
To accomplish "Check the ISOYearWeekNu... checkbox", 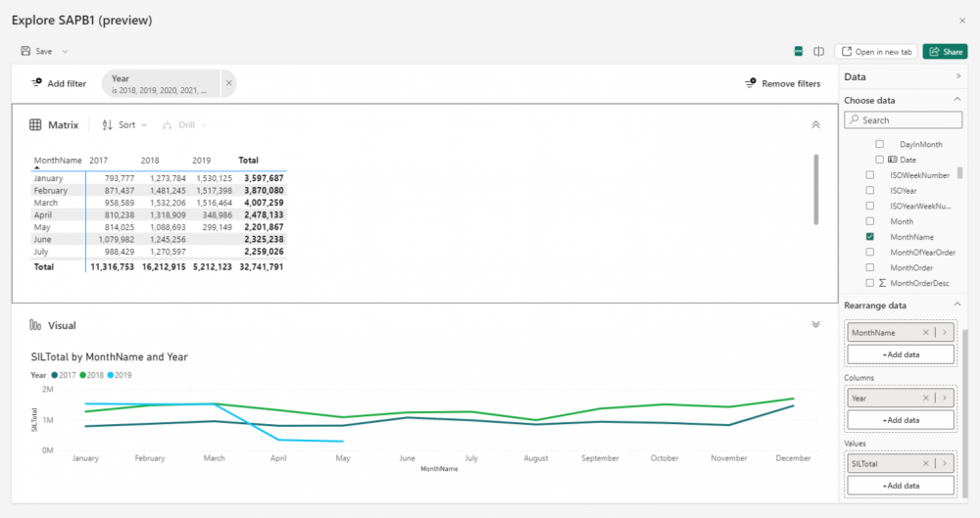I will pyautogui.click(x=869, y=206).
